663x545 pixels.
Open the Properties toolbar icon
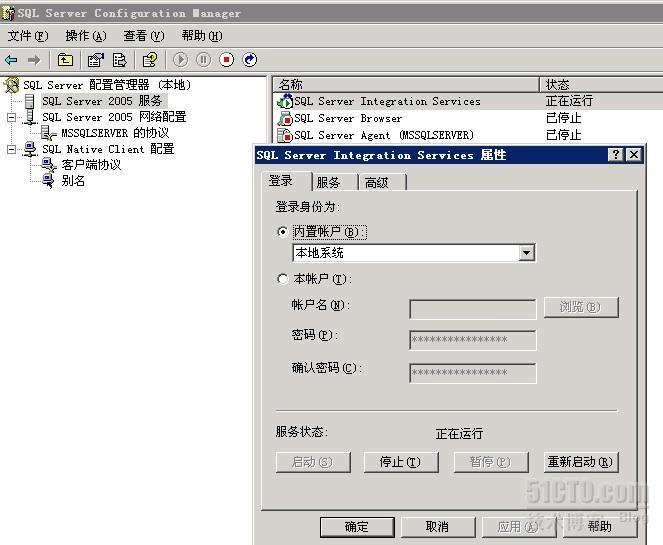[96, 60]
